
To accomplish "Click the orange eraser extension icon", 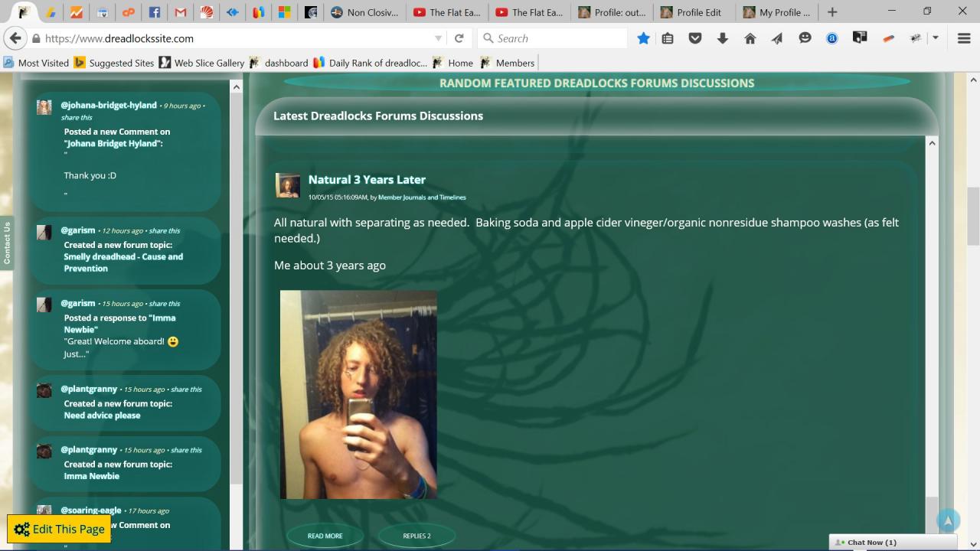I will [888, 38].
